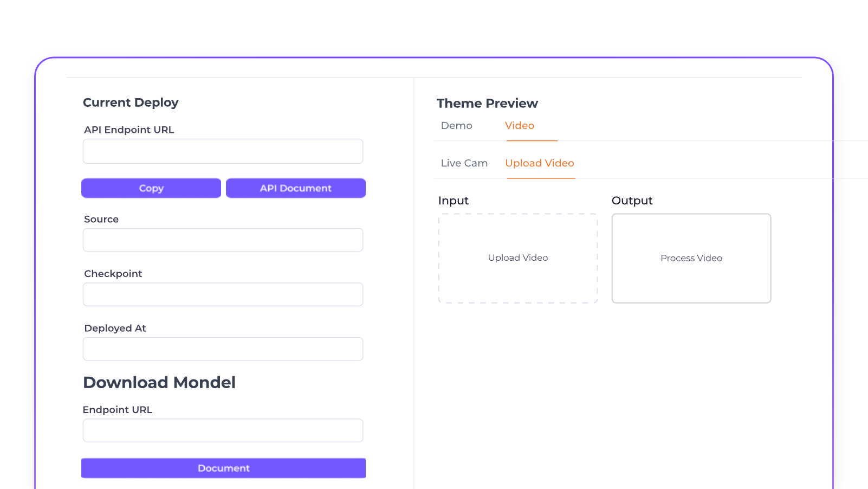Copy the API endpoint with Copy button
Viewport: 868px width, 489px height.
tap(151, 188)
